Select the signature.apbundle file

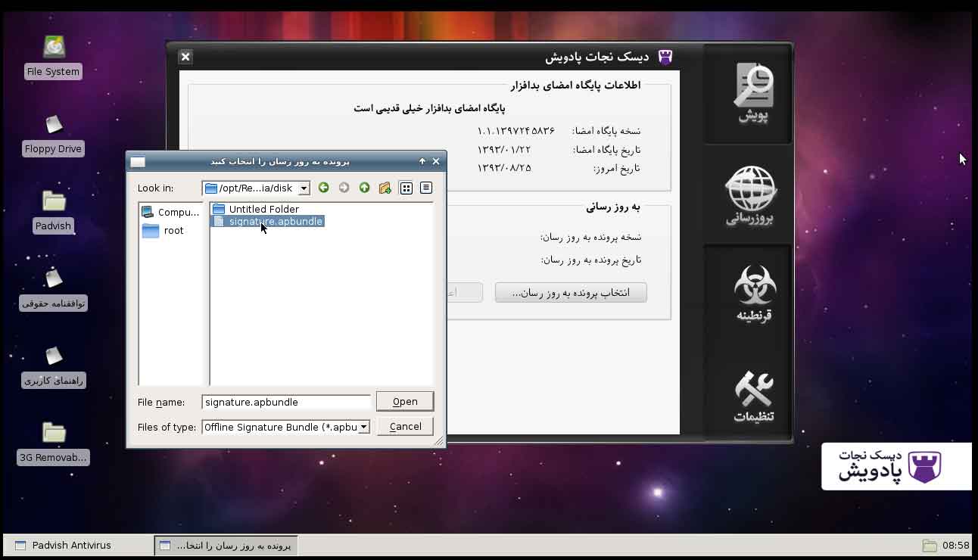point(268,221)
